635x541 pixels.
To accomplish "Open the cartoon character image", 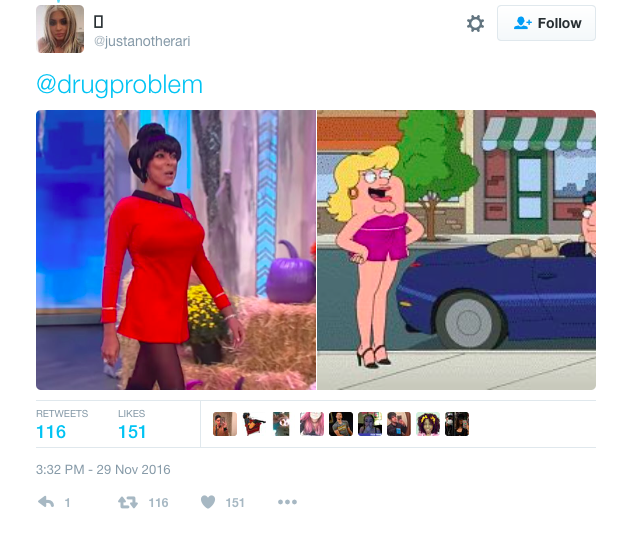I will [456, 250].
